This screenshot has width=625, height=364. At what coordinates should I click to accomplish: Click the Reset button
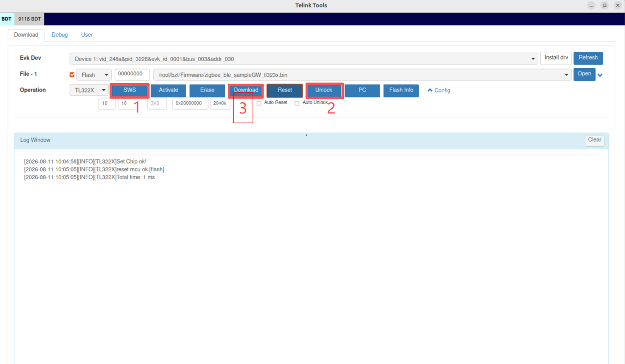(285, 91)
